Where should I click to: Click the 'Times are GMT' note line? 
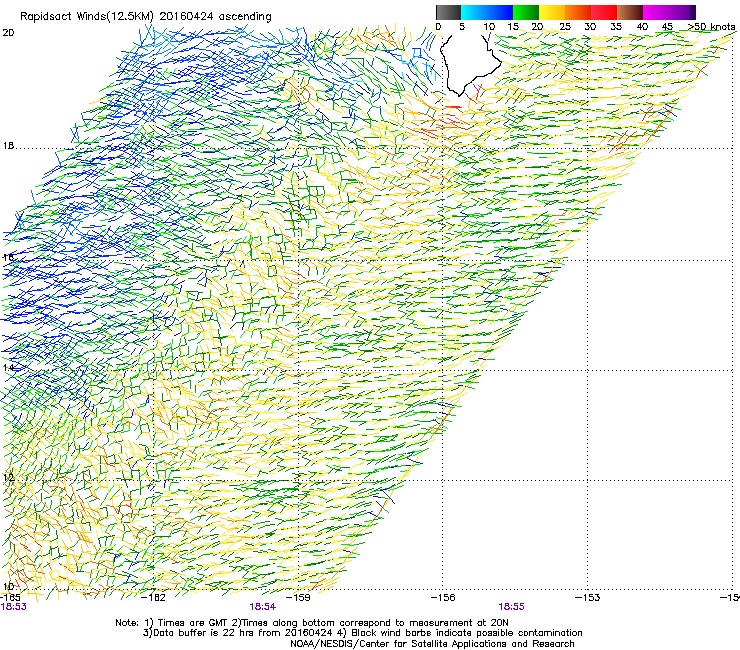point(312,623)
